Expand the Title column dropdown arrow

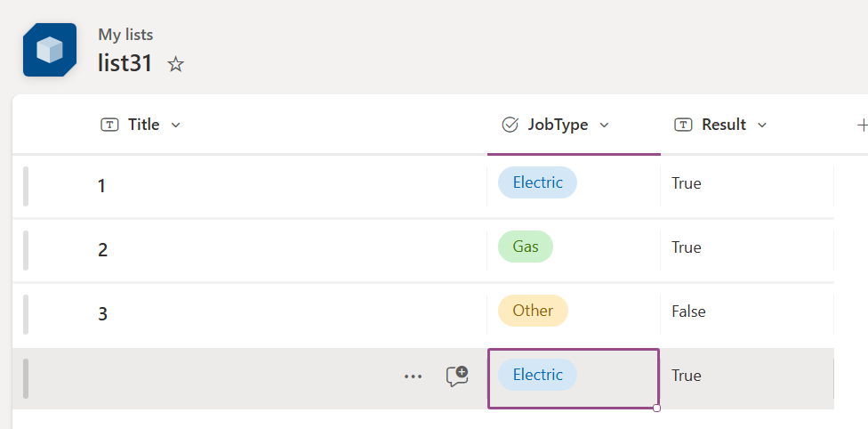pos(176,125)
